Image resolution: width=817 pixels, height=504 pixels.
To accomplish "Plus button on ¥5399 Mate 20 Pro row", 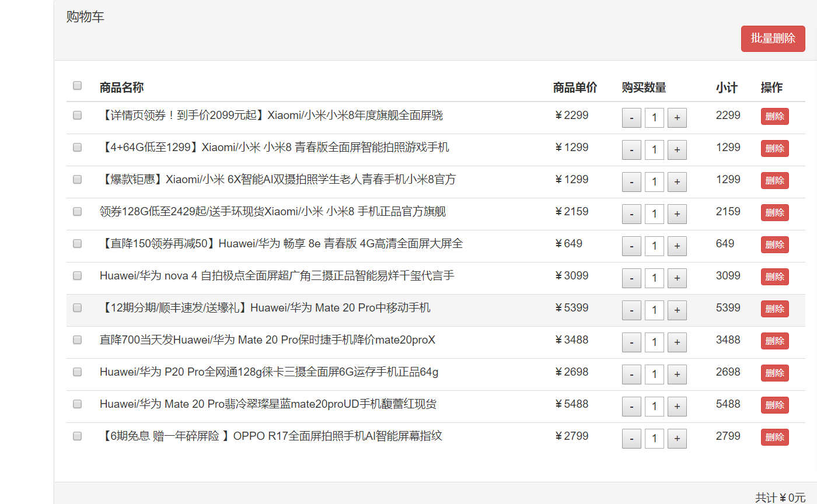I will tap(677, 310).
